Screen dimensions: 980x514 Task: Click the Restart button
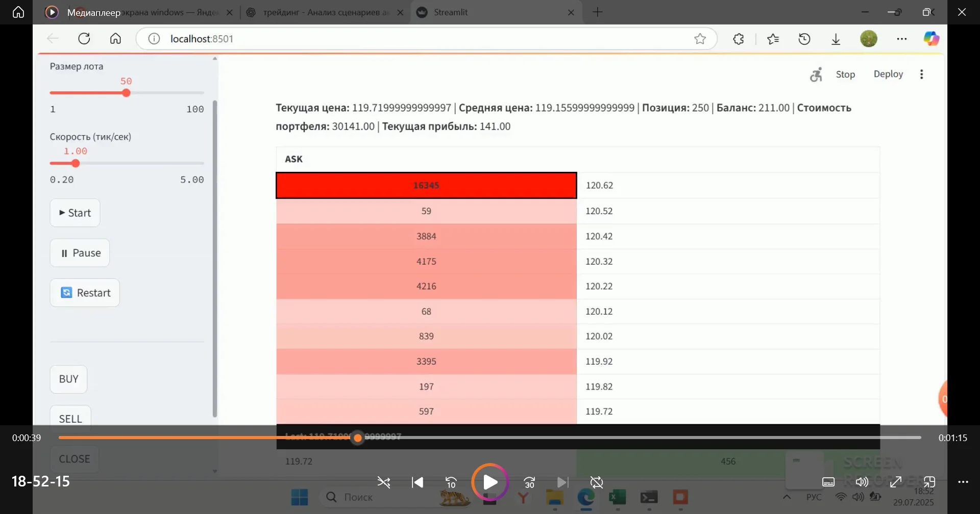pos(85,293)
